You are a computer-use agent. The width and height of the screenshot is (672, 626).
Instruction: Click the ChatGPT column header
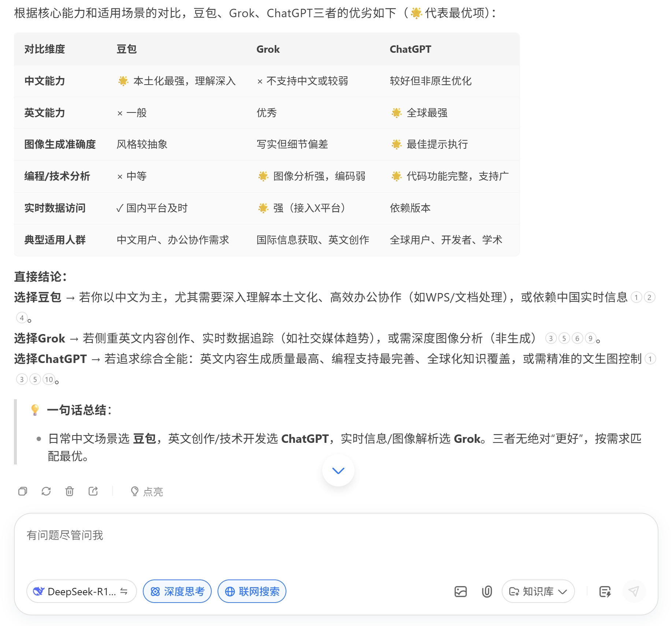[410, 49]
